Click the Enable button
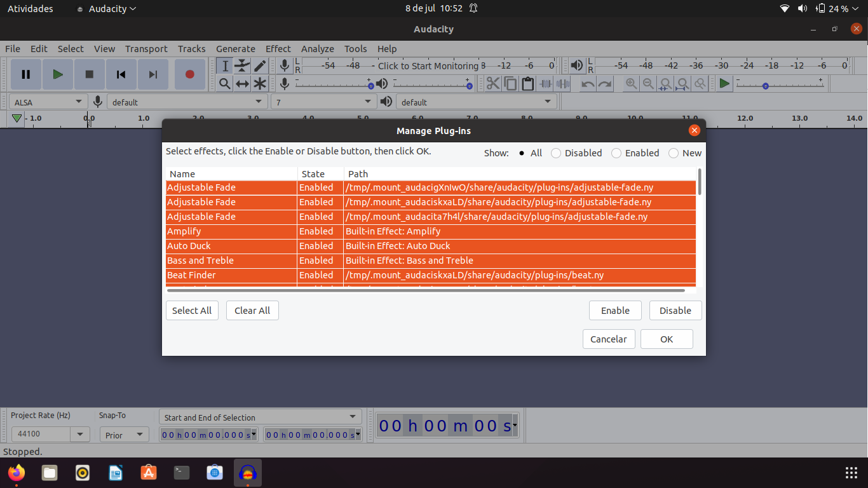Image resolution: width=868 pixels, height=488 pixels. pyautogui.click(x=615, y=310)
